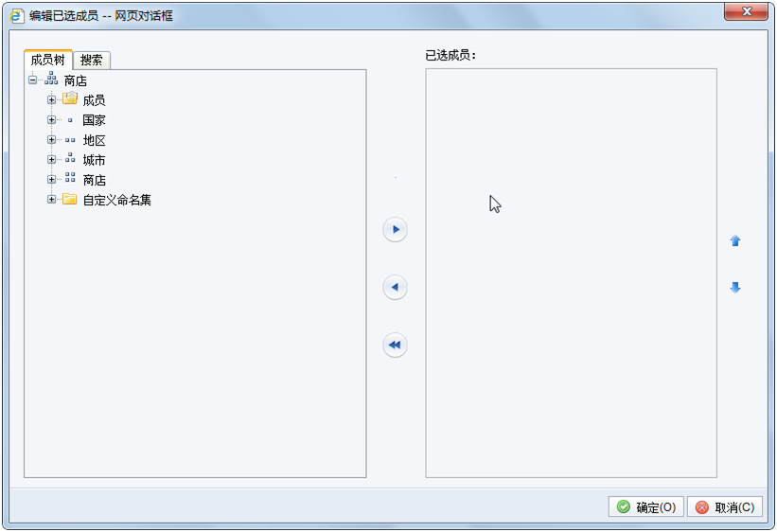
Task: Click the 城市 level icon
Action: click(x=70, y=159)
